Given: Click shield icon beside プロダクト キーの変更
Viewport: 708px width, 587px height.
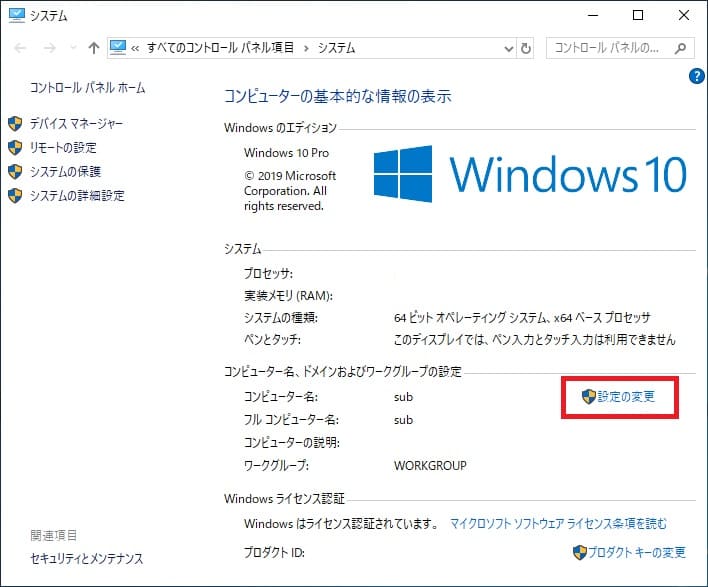Looking at the screenshot, I should tap(580, 552).
